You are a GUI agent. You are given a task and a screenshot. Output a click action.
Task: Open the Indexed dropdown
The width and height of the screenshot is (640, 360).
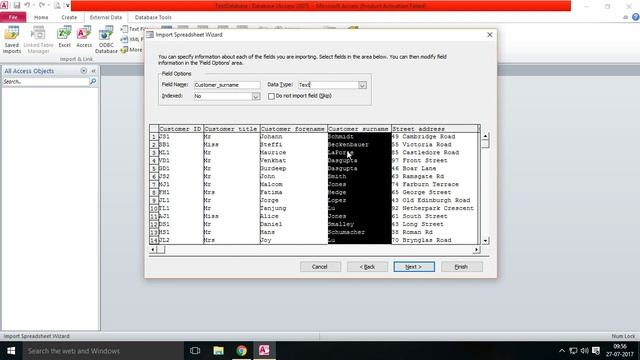[x=256, y=96]
